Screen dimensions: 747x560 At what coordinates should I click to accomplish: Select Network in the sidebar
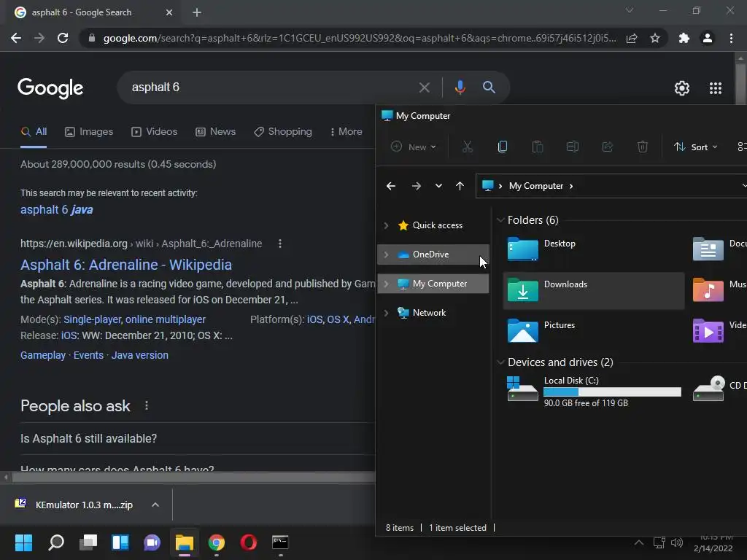(429, 313)
